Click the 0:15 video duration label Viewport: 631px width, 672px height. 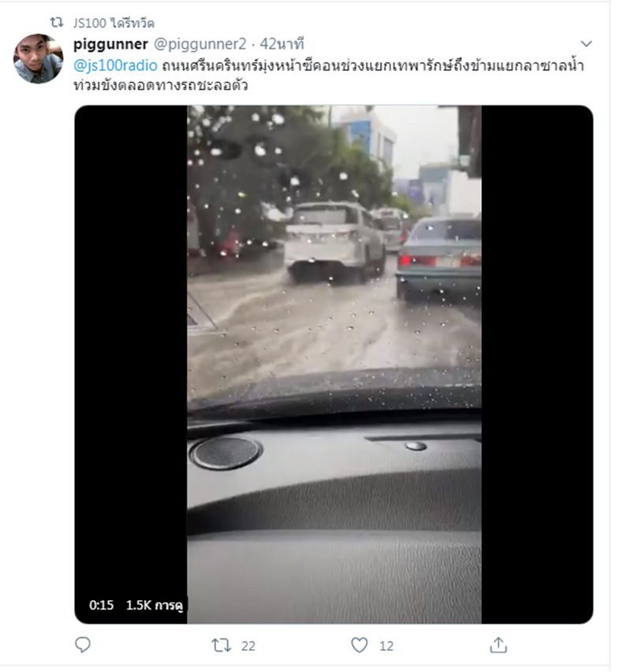coord(101,605)
